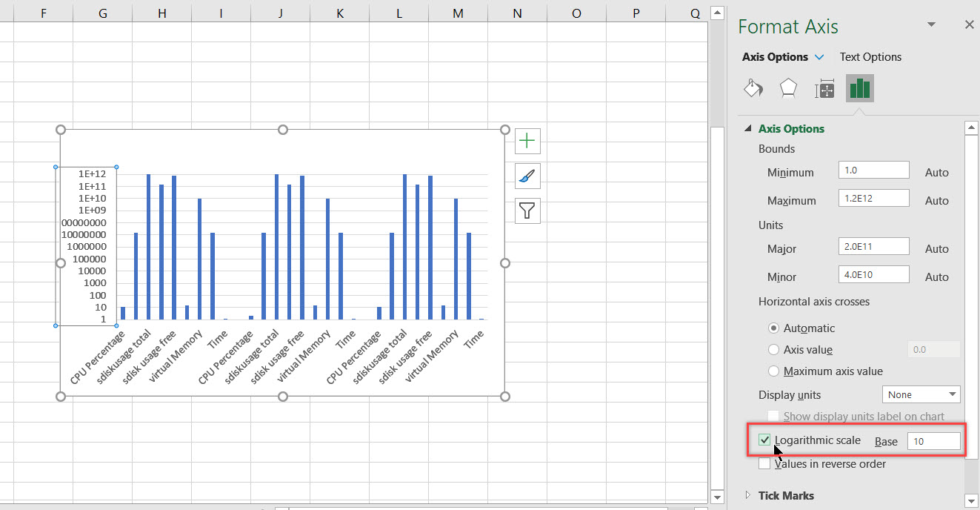Viewport: 980px width, 510px height.
Task: Click the Major units input field
Action: tap(873, 246)
